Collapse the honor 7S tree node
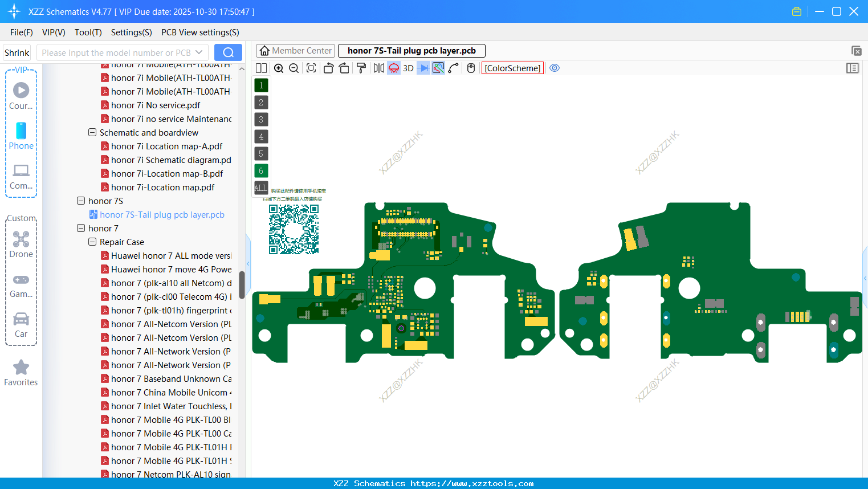 (81, 201)
